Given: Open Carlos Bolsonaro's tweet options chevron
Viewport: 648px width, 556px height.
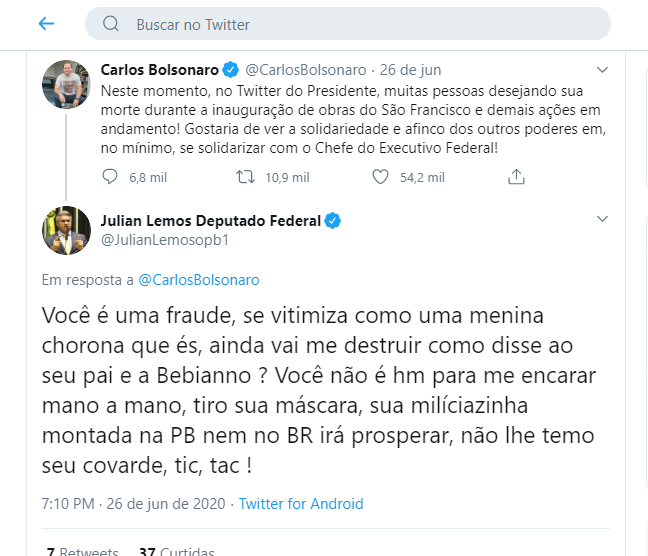Looking at the screenshot, I should click(x=602, y=70).
